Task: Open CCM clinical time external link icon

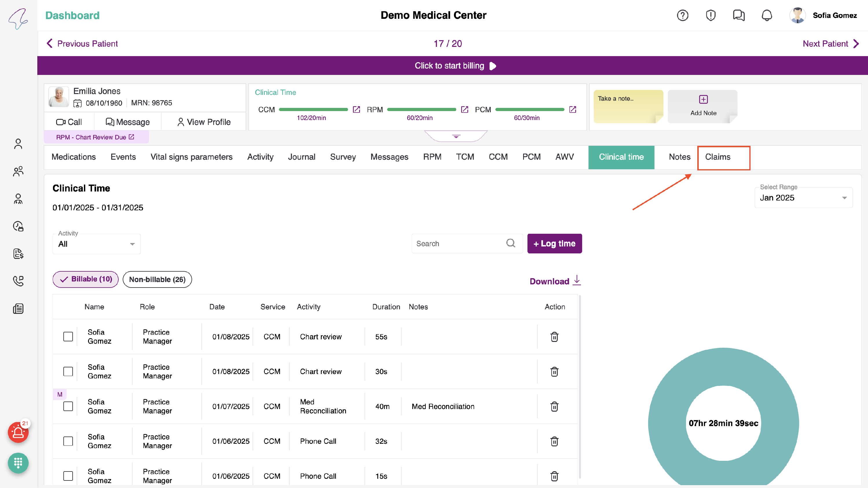Action: coord(356,109)
